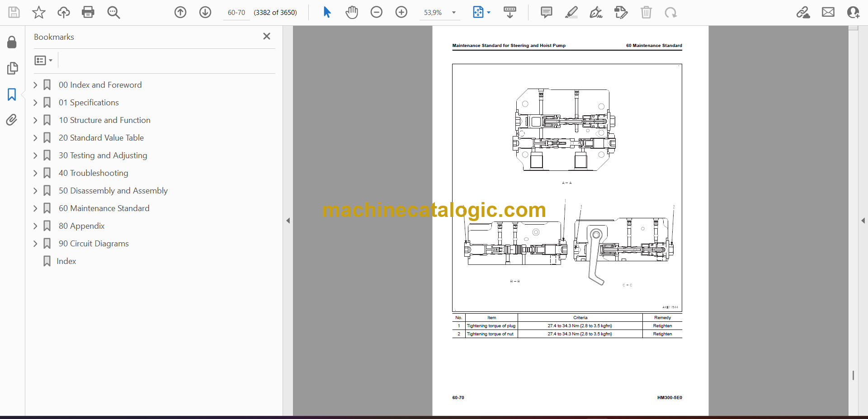Expand the right tools pane arrow

863,221
